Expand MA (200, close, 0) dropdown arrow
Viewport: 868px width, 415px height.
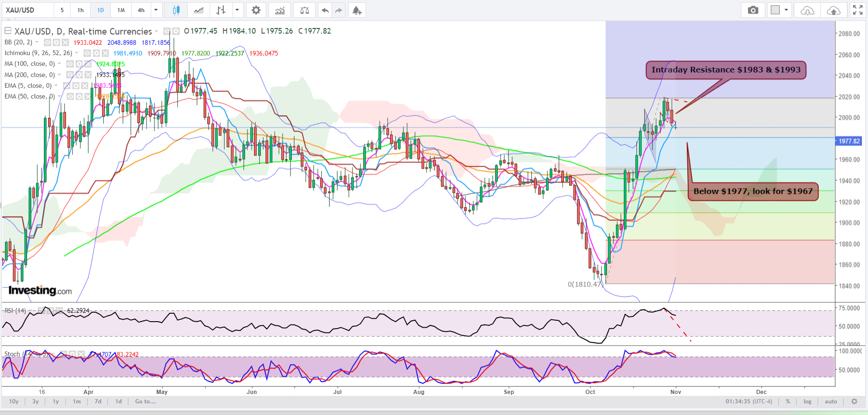click(59, 75)
